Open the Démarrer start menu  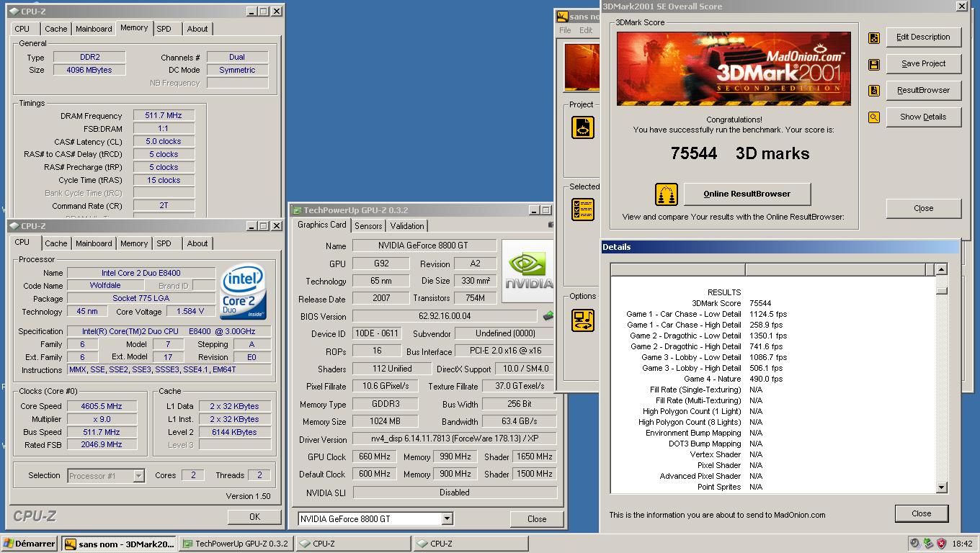tap(30, 544)
